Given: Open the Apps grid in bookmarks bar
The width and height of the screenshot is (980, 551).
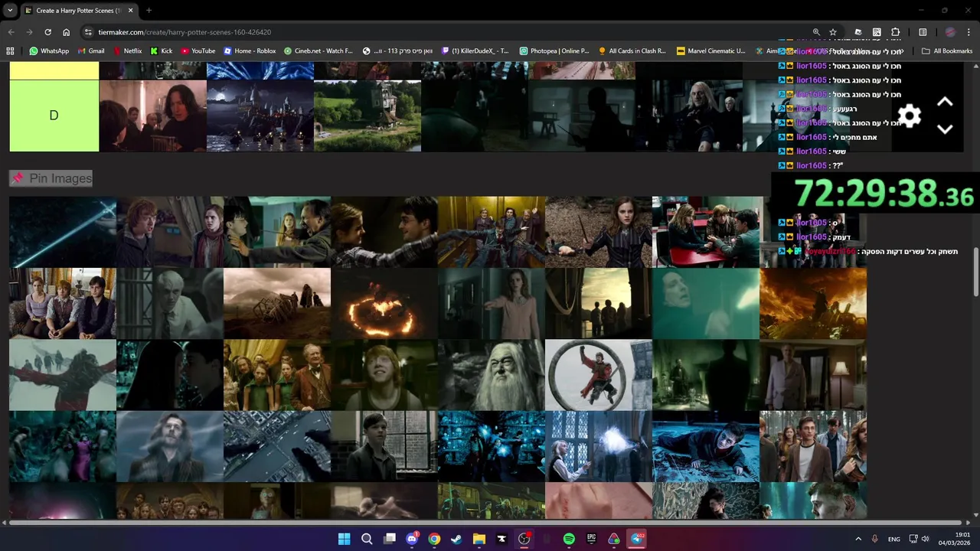Looking at the screenshot, I should pos(10,51).
